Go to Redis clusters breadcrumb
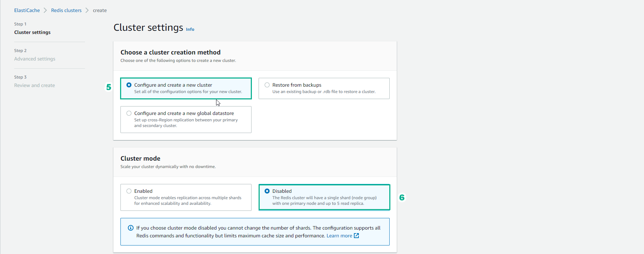This screenshot has width=644, height=254. [66, 10]
